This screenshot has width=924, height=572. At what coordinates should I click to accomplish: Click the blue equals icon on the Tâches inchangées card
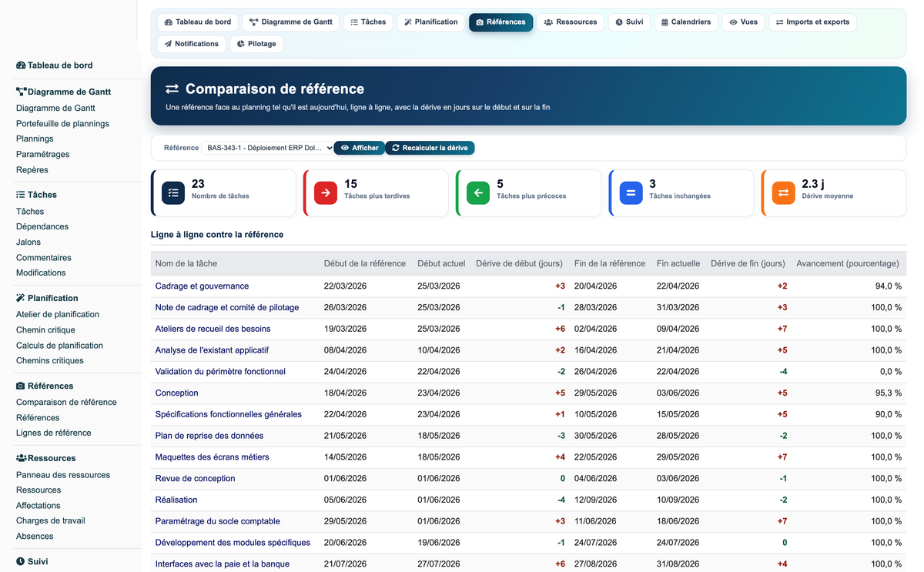[x=631, y=192]
